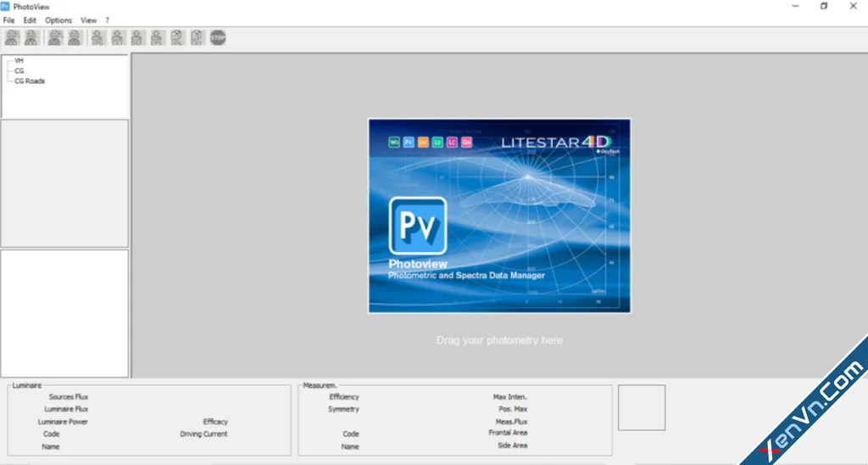Click the export to JPG toolbar icon
This screenshot has width=868, height=465.
click(x=98, y=37)
